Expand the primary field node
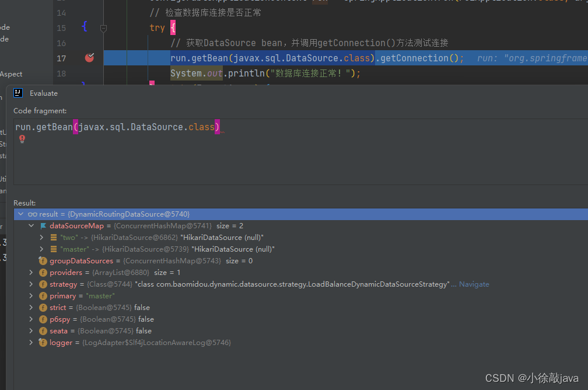The image size is (588, 390). [x=31, y=295]
